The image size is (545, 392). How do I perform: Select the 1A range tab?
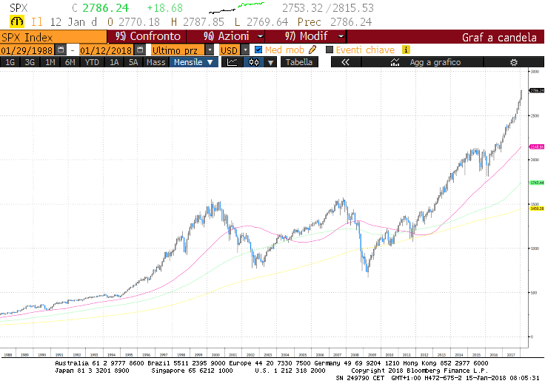(x=114, y=62)
